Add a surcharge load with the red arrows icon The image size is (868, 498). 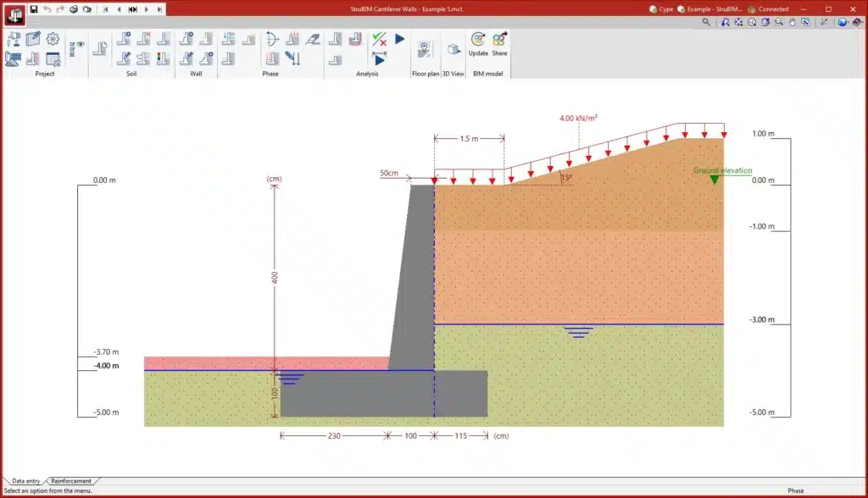(x=292, y=39)
